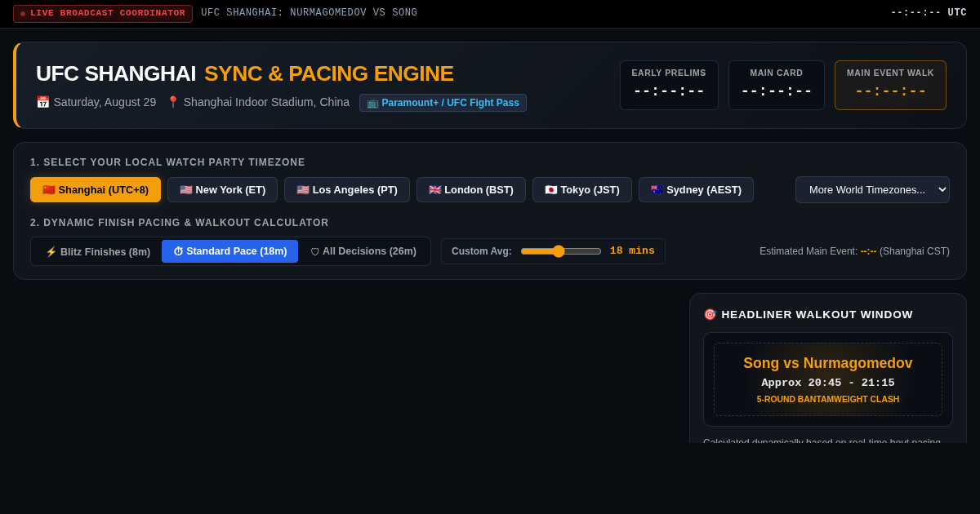Click the Sync & Pacing Engine heading
This screenshot has width=980, height=514.
(329, 73)
